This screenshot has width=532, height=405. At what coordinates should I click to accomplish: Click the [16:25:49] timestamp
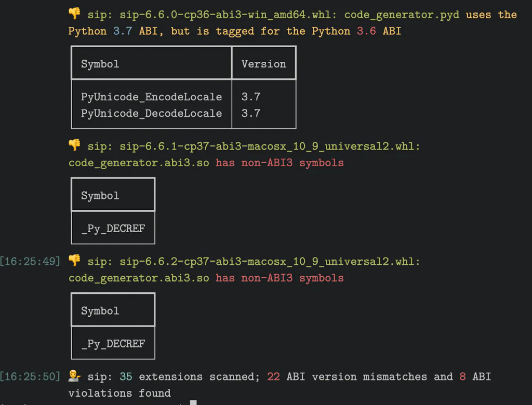coord(30,262)
